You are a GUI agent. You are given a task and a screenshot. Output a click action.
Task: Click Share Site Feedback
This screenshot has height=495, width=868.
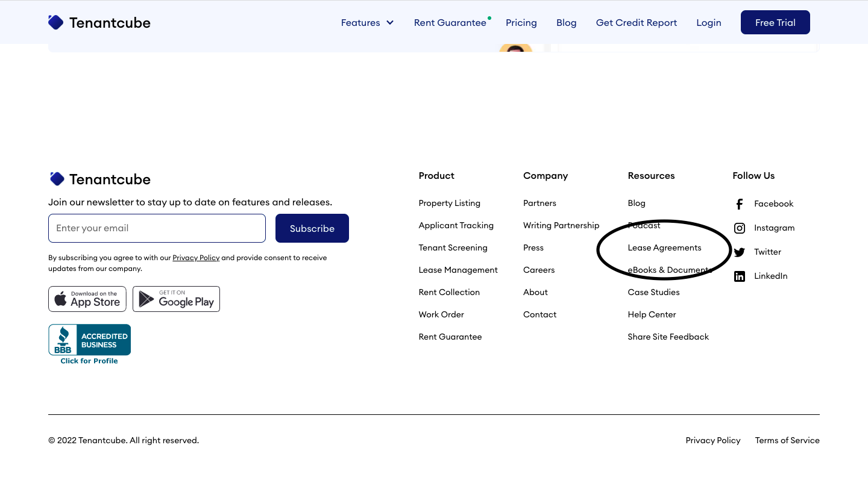(x=668, y=337)
